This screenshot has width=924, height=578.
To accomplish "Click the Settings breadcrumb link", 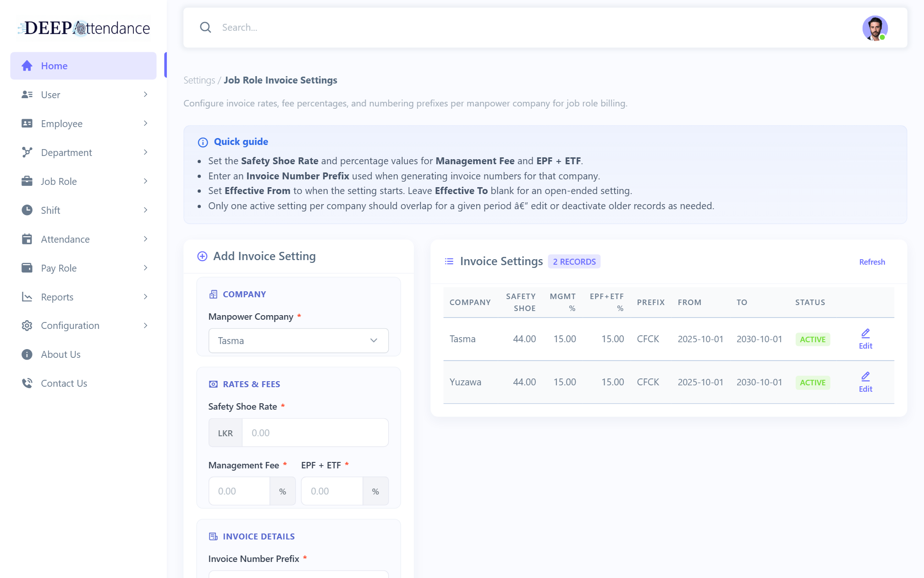I will (199, 80).
